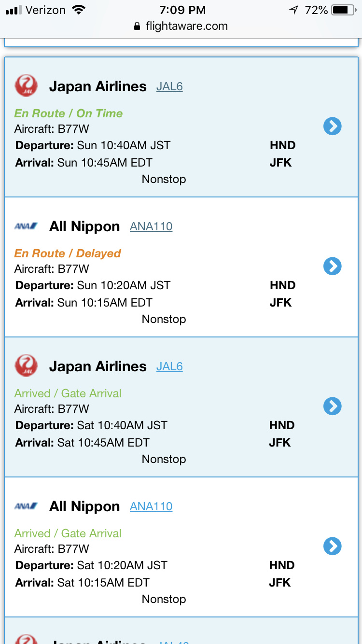Tap All Nippon logo on delayed ANA110 flight

click(x=26, y=226)
